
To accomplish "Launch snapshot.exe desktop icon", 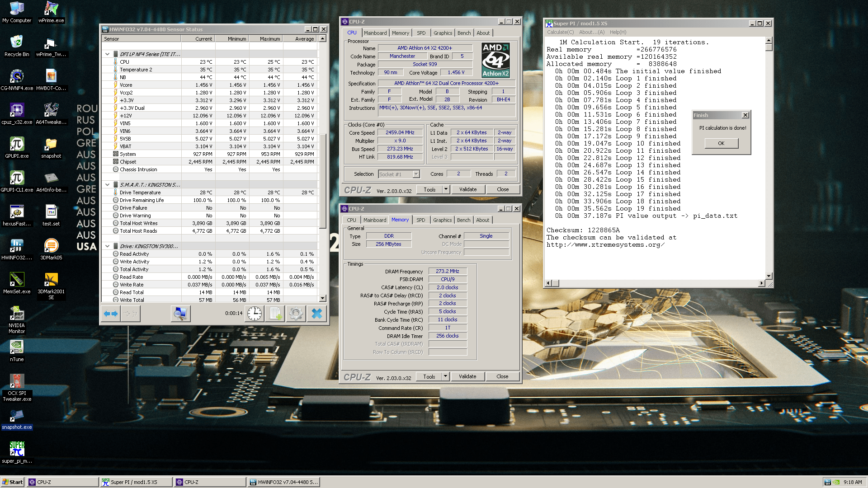I will click(17, 419).
